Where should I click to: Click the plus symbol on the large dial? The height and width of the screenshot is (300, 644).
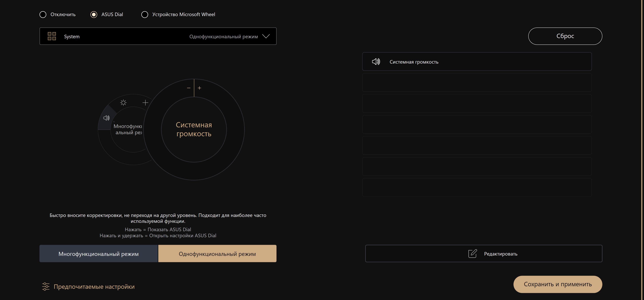tap(200, 88)
